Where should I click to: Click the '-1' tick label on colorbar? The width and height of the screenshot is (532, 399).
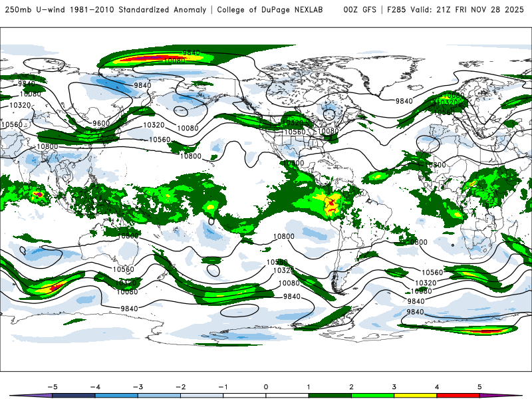point(223,387)
